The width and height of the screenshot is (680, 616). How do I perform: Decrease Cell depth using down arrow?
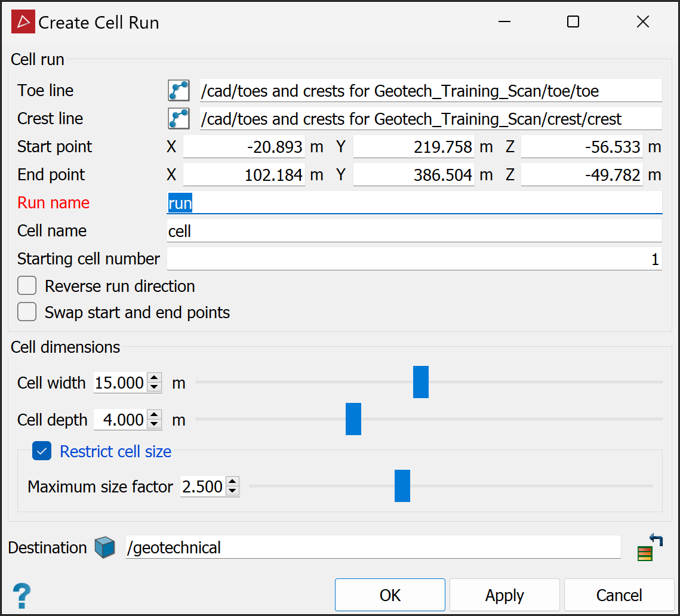coord(155,424)
